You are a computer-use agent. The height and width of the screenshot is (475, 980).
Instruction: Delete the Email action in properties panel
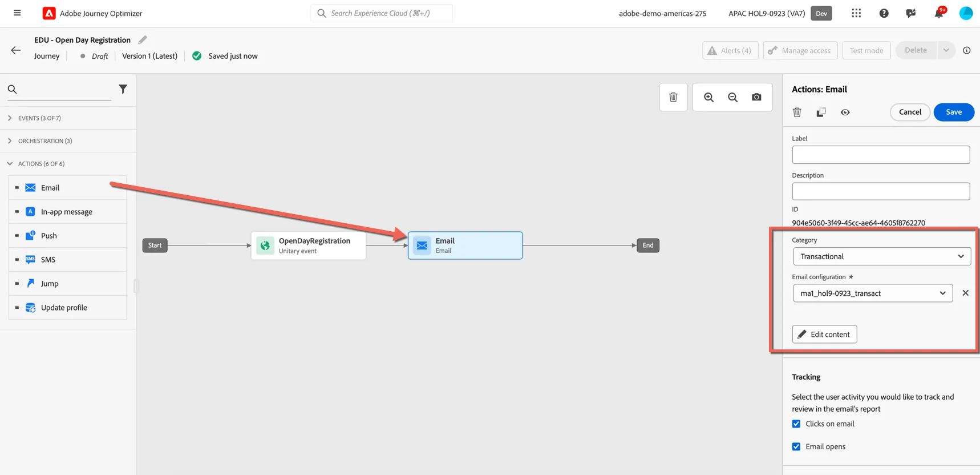[797, 112]
